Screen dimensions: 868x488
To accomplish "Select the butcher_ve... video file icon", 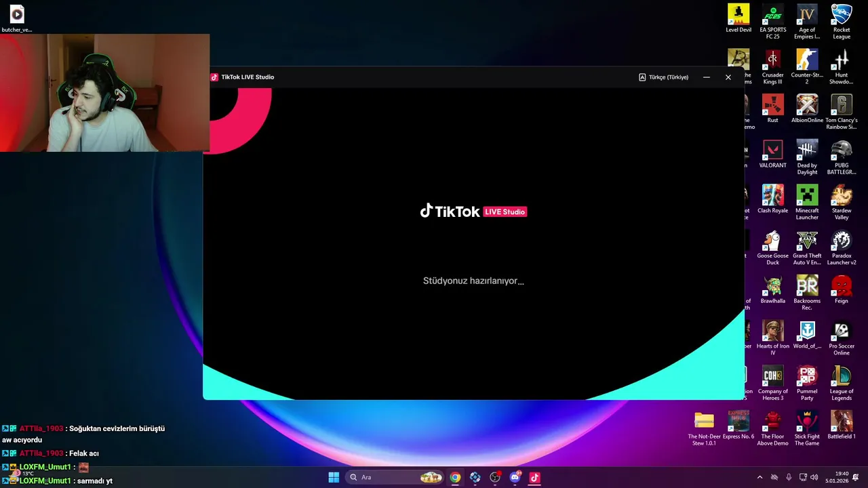I will [17, 18].
